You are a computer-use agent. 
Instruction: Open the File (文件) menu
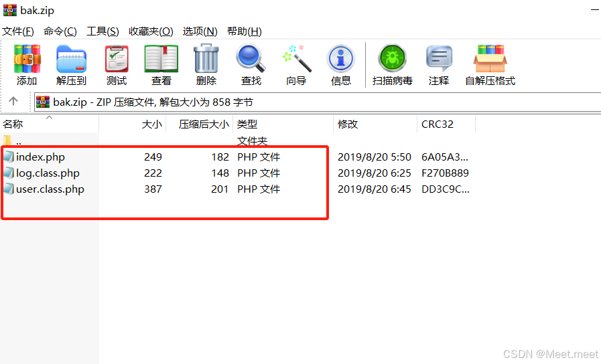click(18, 31)
